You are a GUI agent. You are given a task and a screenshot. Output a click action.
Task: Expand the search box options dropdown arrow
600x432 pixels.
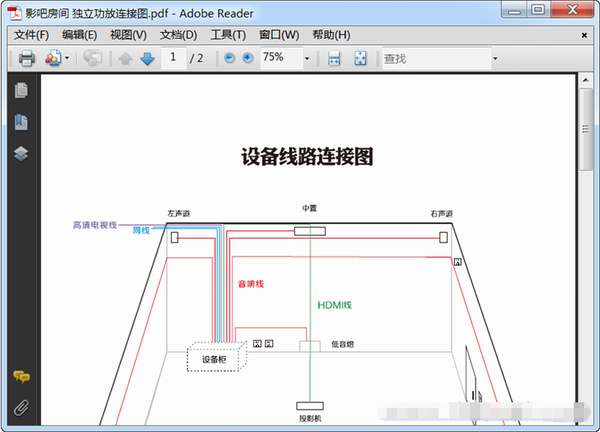[494, 59]
